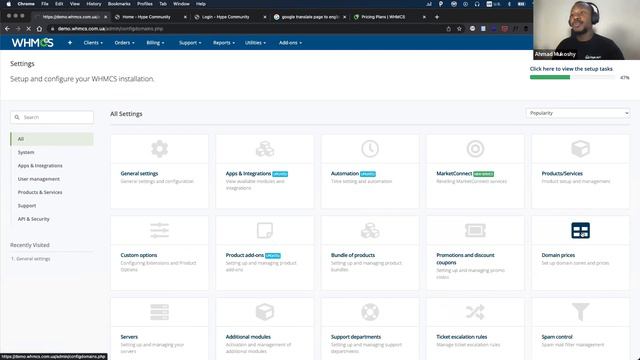Open the Ticket escalation rules title
The width and height of the screenshot is (640, 360).
[462, 337]
